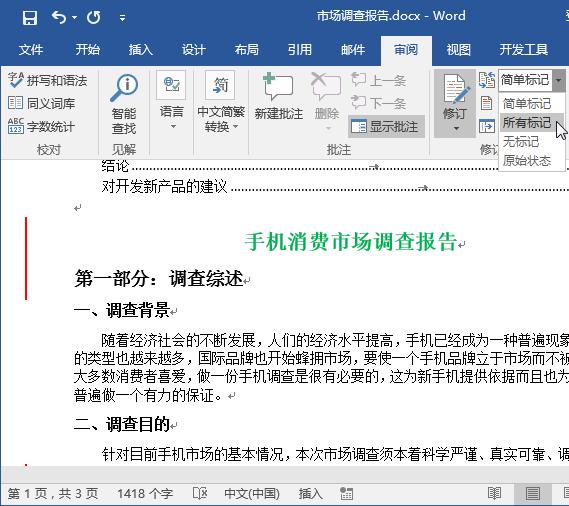Go to next comment 下一条
Image resolution: width=569 pixels, height=506 pixels.
pos(378,103)
